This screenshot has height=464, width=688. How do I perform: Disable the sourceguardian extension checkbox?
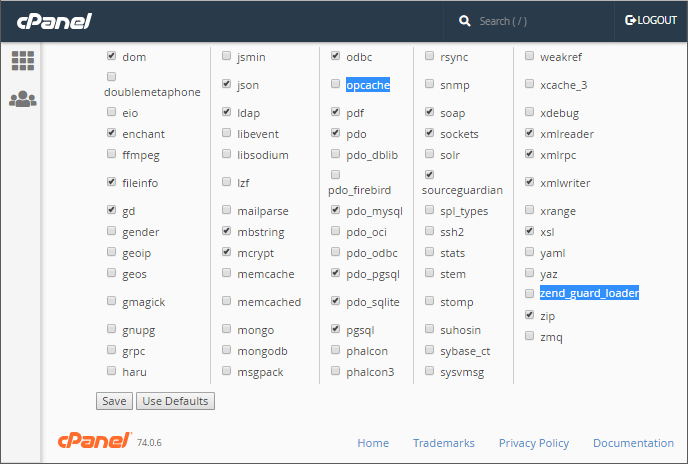tap(430, 174)
